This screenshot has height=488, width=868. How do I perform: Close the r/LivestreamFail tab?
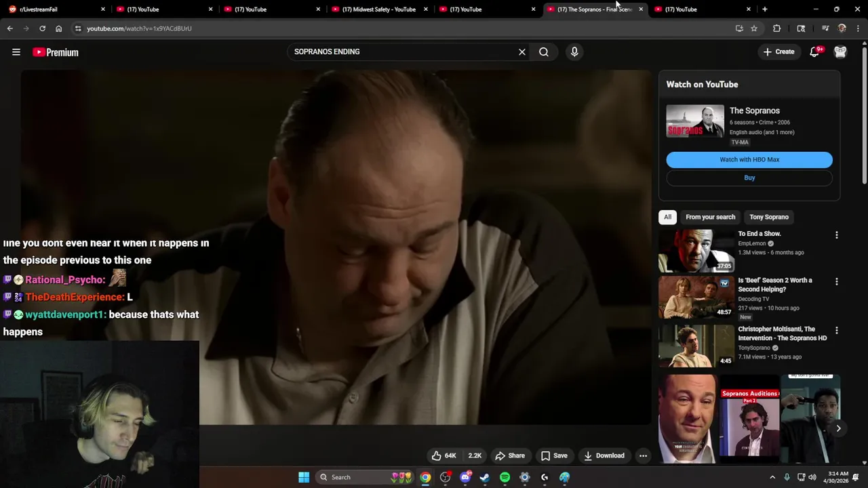click(x=103, y=9)
